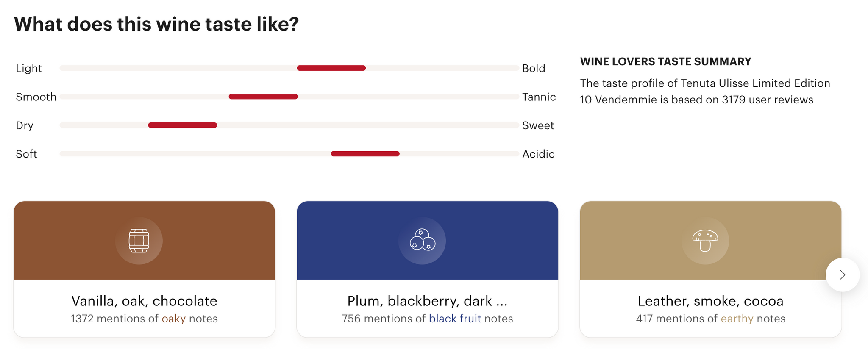Viewport: 868px width, 355px height.
Task: Click the mushroom earthy notes icon
Action: (705, 241)
